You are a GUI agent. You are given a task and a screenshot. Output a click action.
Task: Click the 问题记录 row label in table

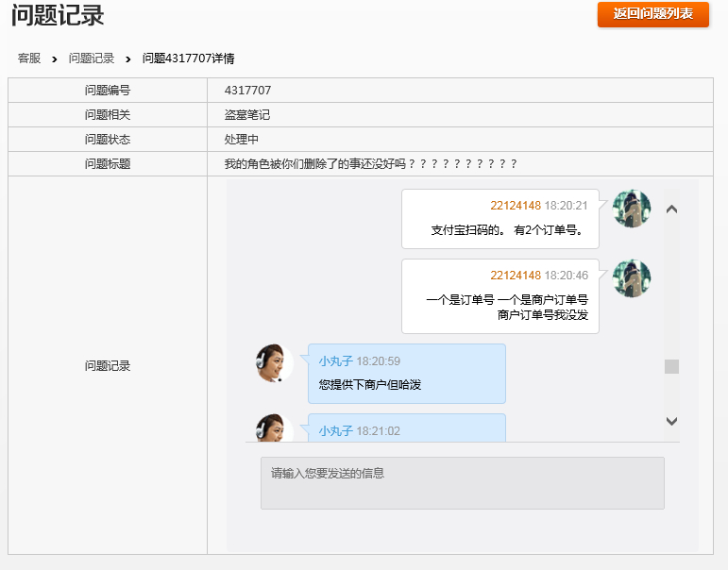[108, 366]
